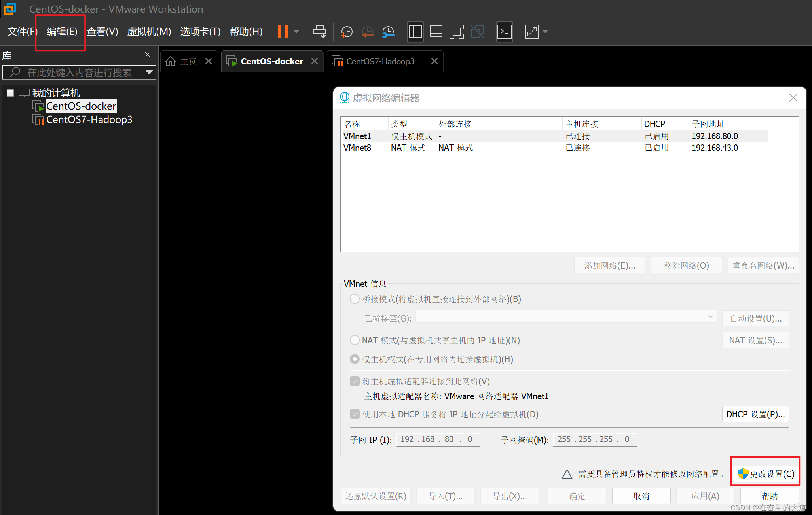Image resolution: width=812 pixels, height=515 pixels.
Task: Switch to the CentOS7-Hadoop3 tab
Action: (x=380, y=61)
